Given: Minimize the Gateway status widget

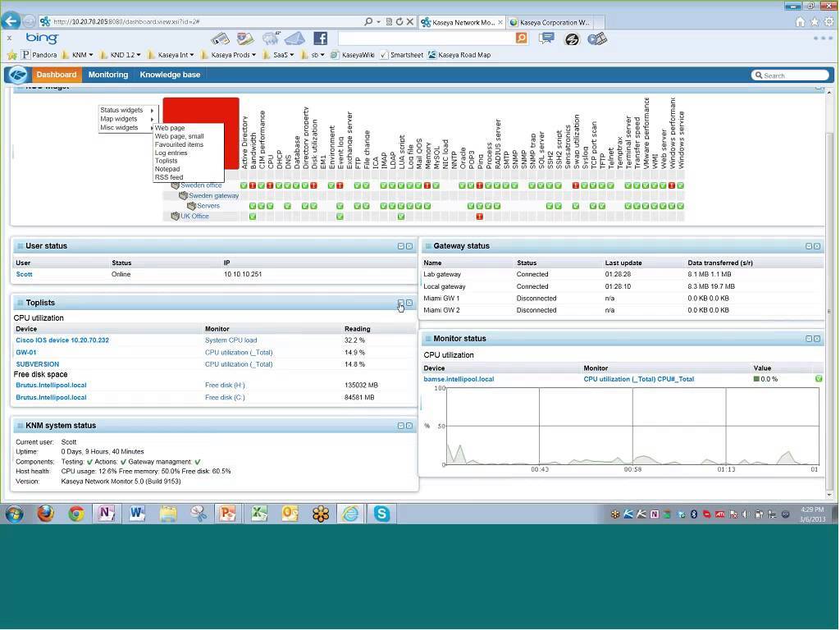Looking at the screenshot, I should pos(808,245).
